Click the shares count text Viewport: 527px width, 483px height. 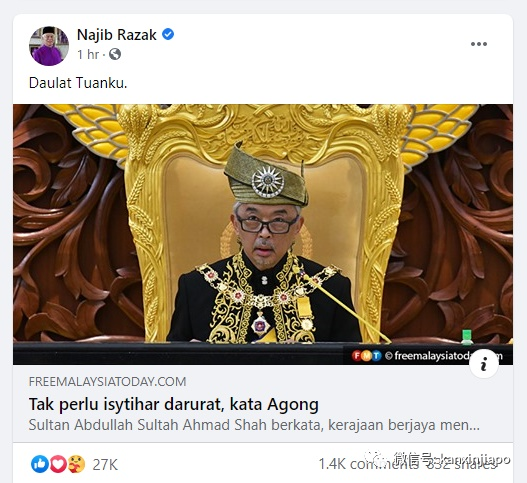(461, 464)
